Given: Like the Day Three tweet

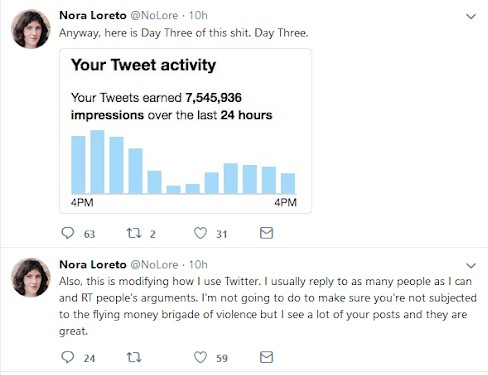Looking at the screenshot, I should tap(200, 233).
